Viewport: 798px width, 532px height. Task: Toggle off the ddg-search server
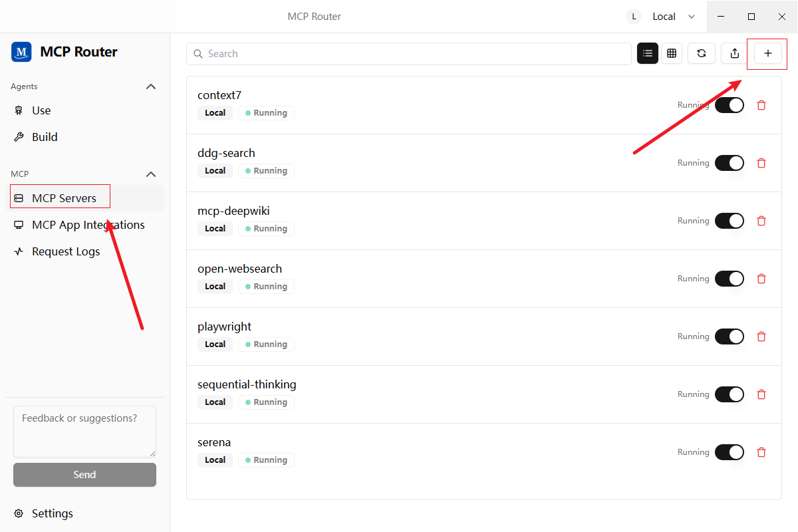point(729,163)
